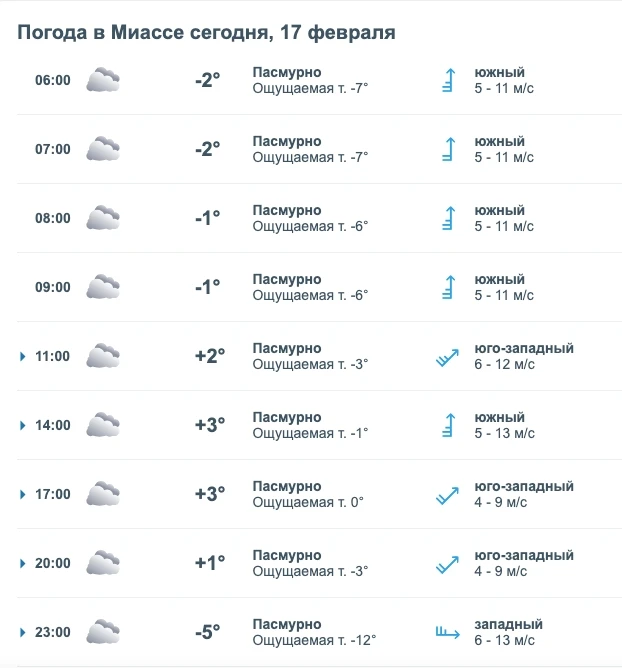This screenshot has width=622, height=668.
Task: Expand the 23:00 forecast details
Action: pos(22,632)
